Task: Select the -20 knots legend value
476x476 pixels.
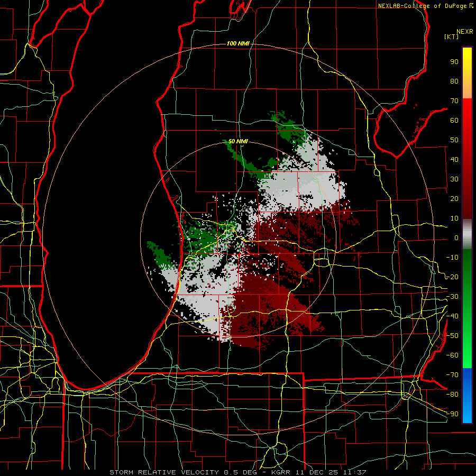Action: coord(452,277)
